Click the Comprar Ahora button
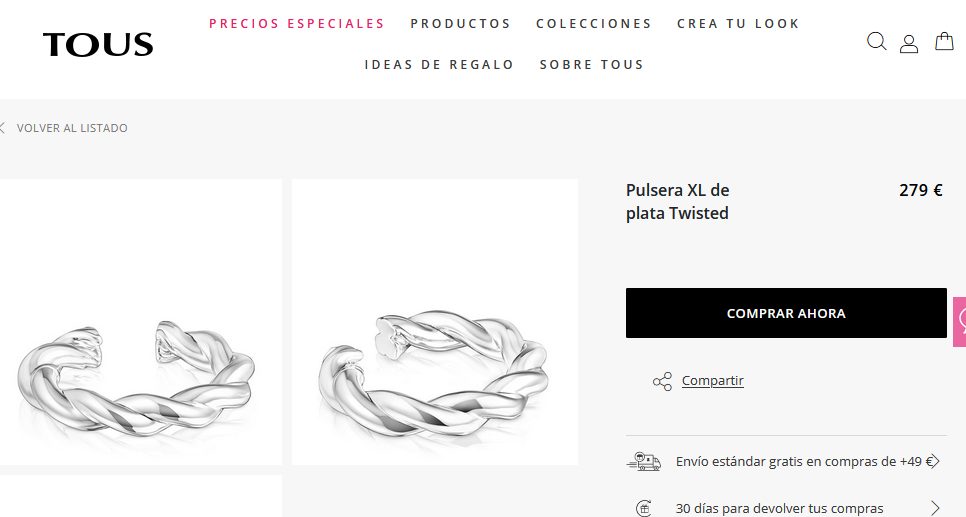Screen dimensions: 966x517 (786, 313)
